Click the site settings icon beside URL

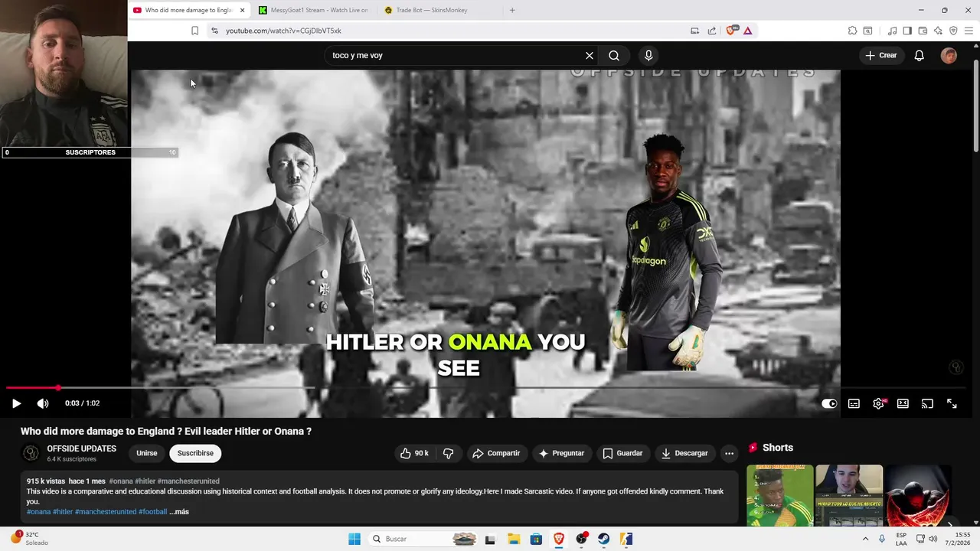pyautogui.click(x=214, y=31)
